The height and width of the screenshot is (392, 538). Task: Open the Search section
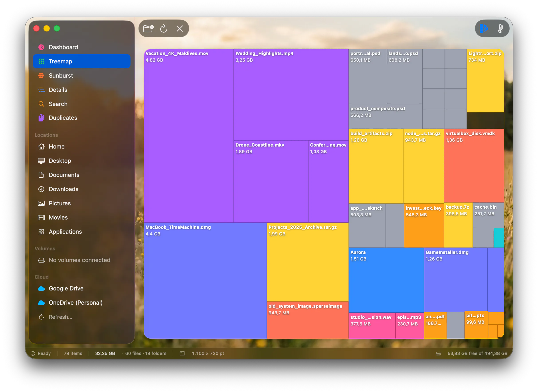tap(81, 104)
